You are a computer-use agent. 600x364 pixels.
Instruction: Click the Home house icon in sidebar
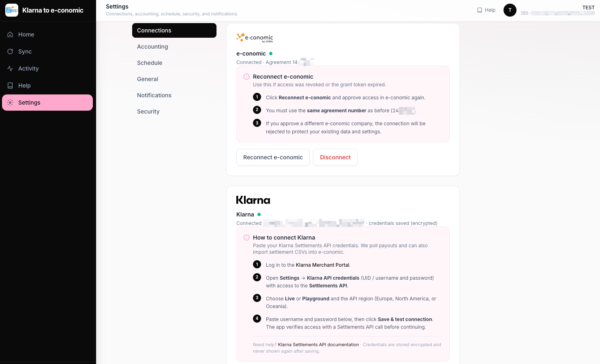(x=10, y=34)
